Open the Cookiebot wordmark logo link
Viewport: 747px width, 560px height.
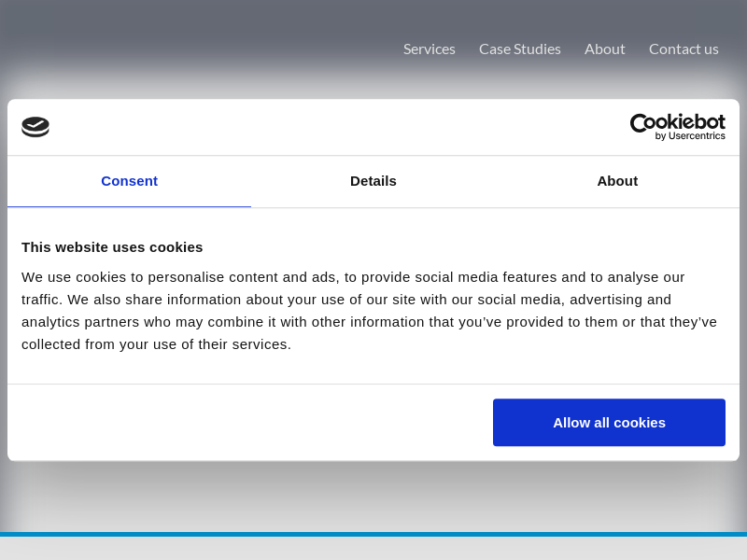pyautogui.click(x=677, y=122)
